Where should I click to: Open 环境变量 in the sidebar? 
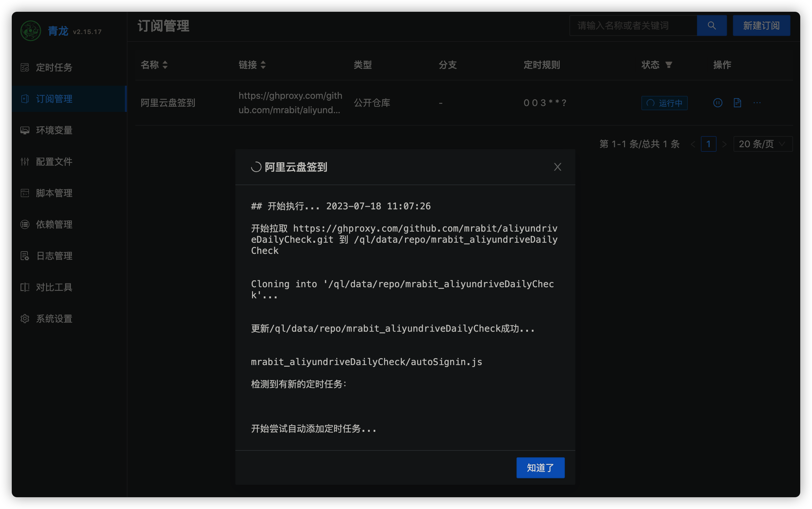pyautogui.click(x=54, y=130)
